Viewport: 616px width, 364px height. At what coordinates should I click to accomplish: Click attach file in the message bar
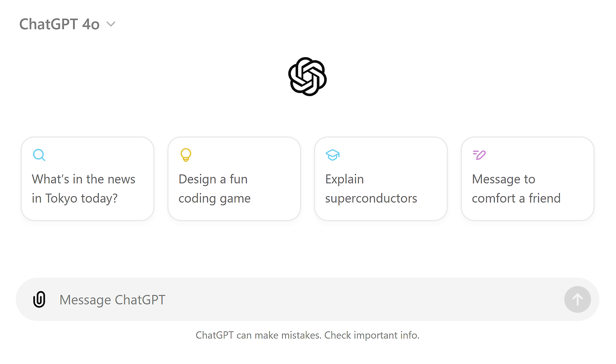point(39,299)
